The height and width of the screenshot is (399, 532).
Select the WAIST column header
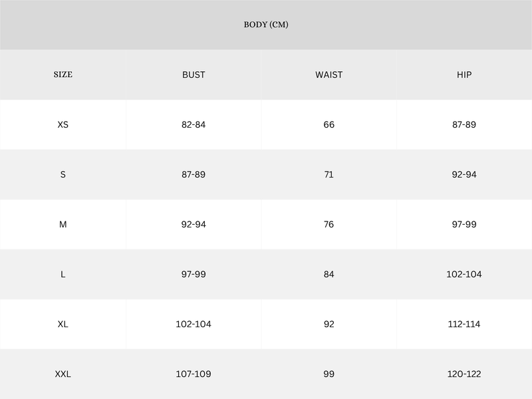coord(329,74)
